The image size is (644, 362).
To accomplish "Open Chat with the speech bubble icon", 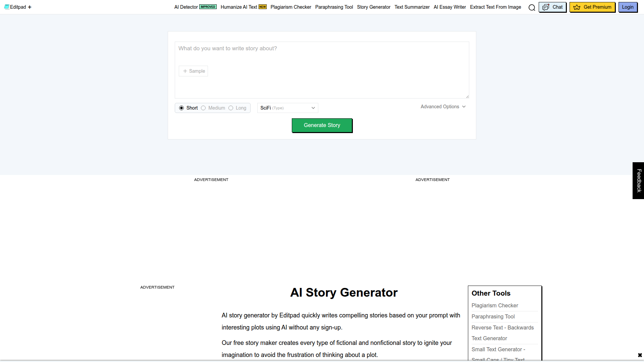I will (552, 7).
